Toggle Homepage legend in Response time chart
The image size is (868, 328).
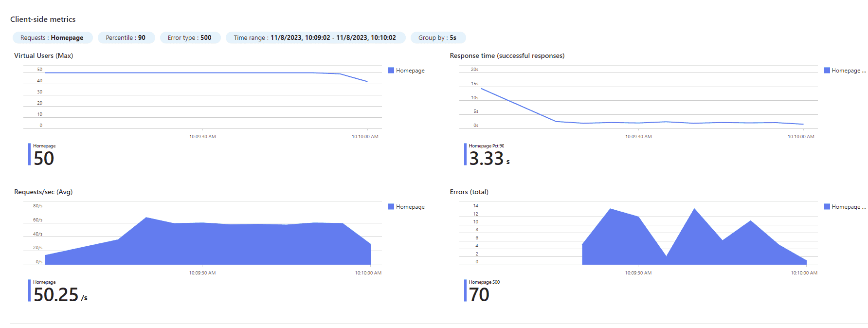pyautogui.click(x=845, y=71)
